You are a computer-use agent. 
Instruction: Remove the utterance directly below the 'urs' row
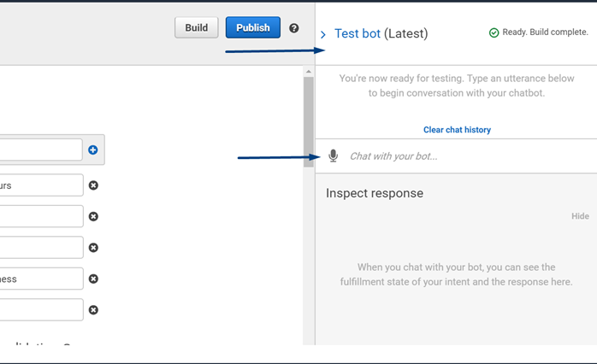[x=93, y=216]
